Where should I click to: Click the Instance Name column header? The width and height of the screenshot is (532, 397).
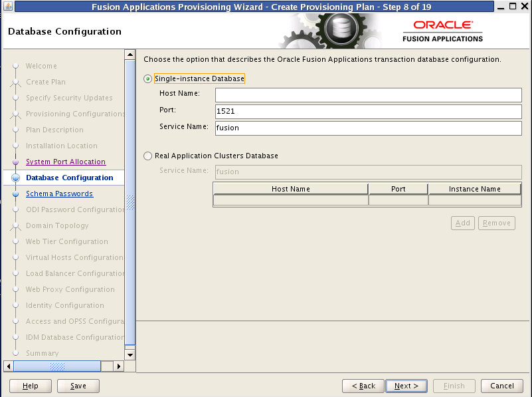pos(475,189)
